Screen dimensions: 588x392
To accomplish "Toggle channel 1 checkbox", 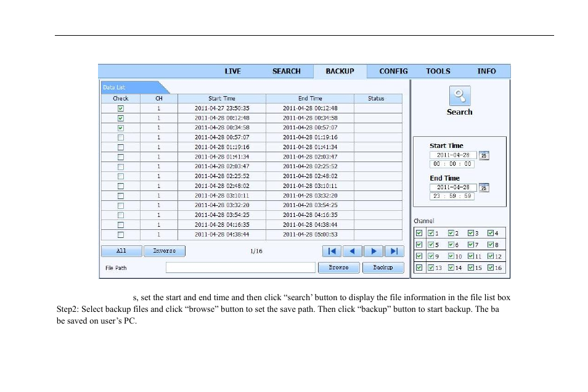I will (431, 233).
